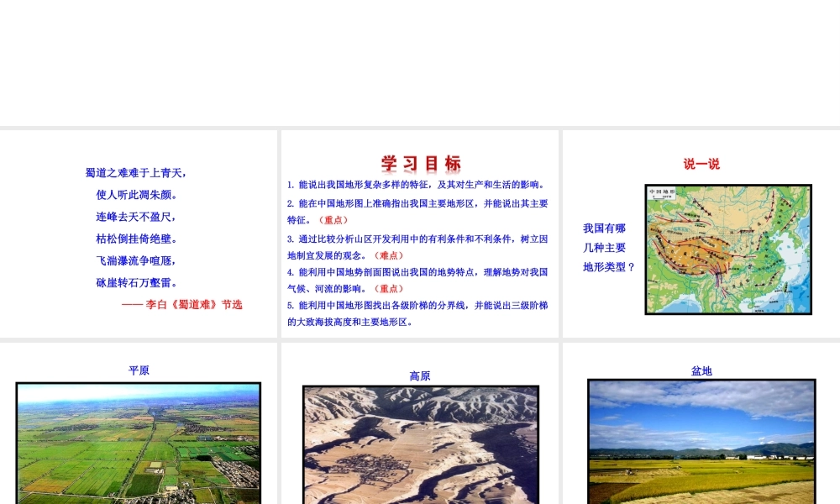Click the text 几种主要
The image size is (840, 504).
tap(604, 248)
